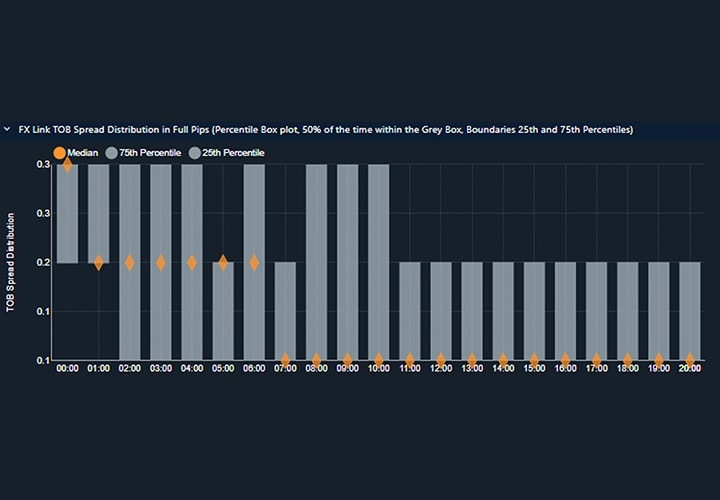Click the orange Median legend circle
This screenshot has height=500, width=720.
coord(59,153)
